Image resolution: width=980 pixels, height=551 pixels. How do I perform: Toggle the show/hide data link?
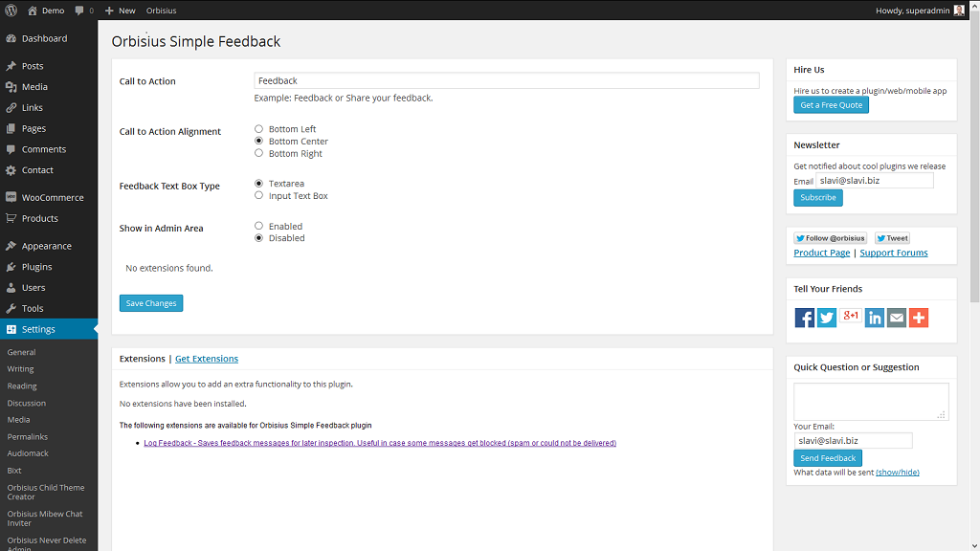coord(898,473)
